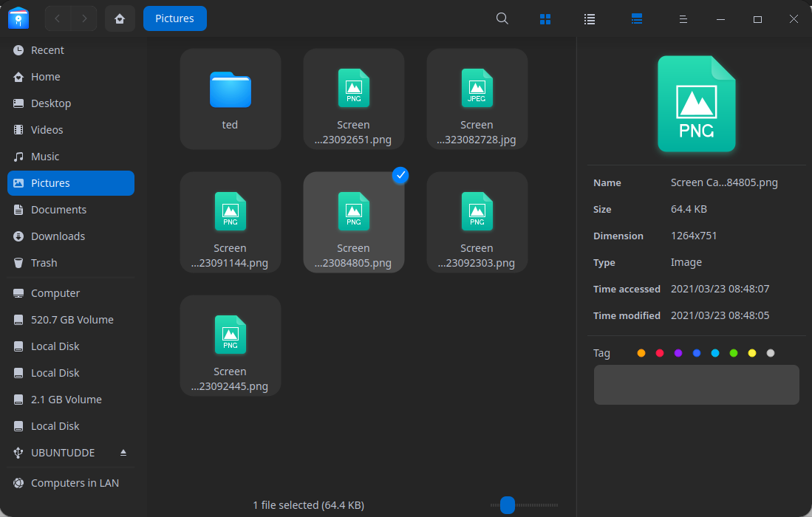
Task: Switch to icon grid view
Action: (545, 19)
